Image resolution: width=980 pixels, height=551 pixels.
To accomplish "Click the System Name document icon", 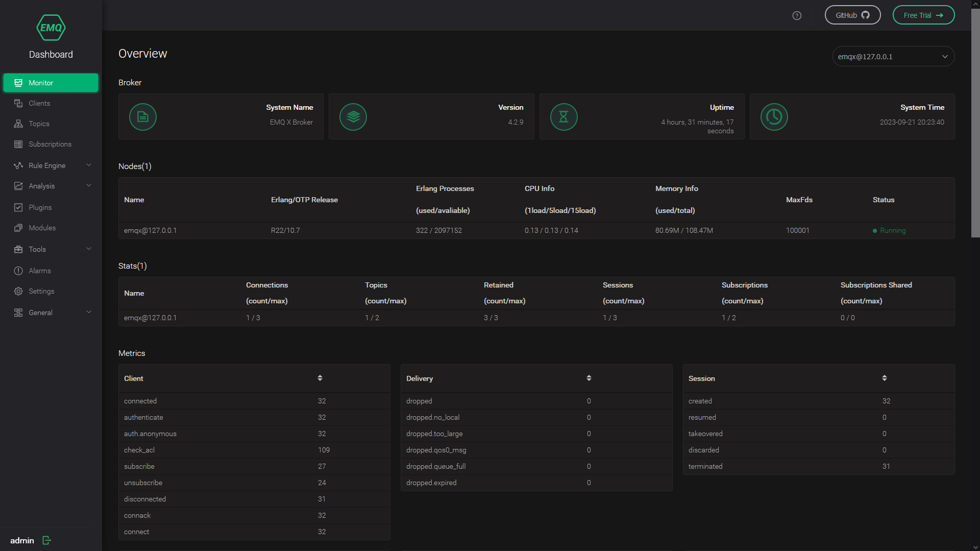I will [x=143, y=117].
